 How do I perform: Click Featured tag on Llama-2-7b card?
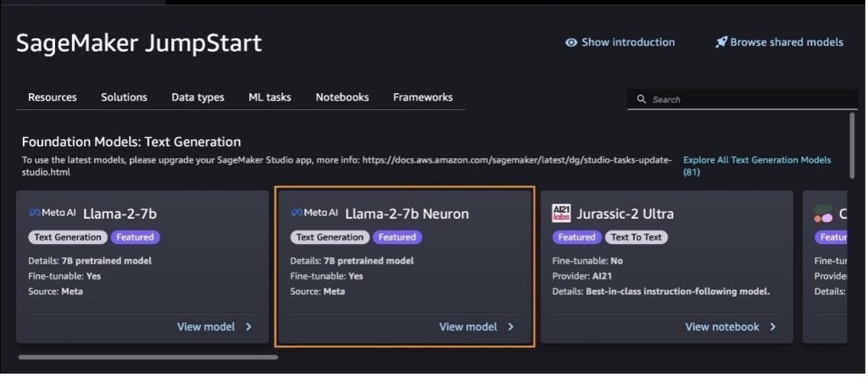pos(135,237)
